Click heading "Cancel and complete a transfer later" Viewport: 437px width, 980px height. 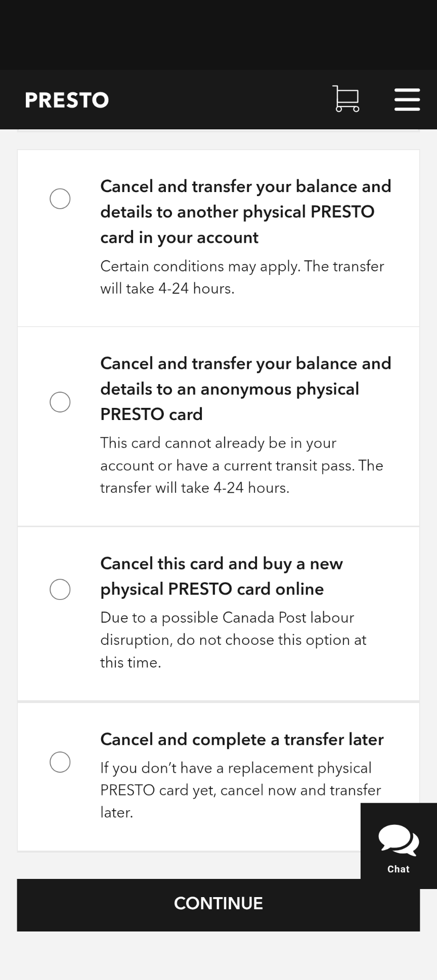point(242,739)
